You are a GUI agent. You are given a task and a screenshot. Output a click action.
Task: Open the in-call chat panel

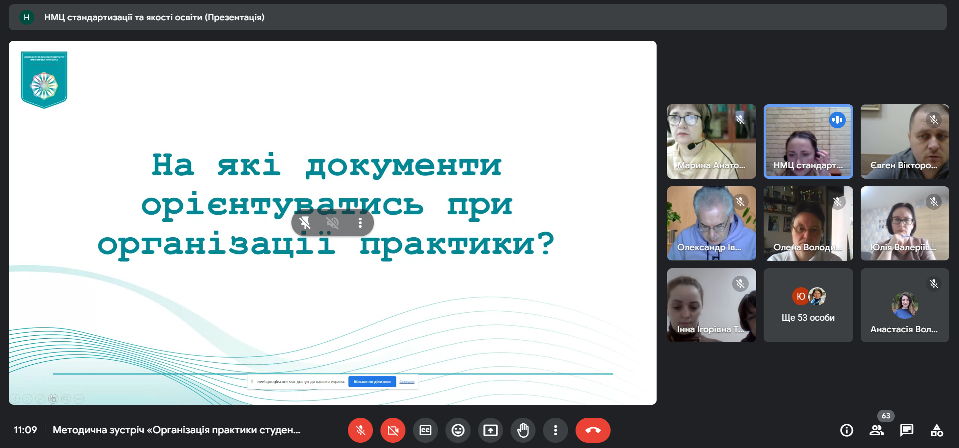(x=906, y=430)
